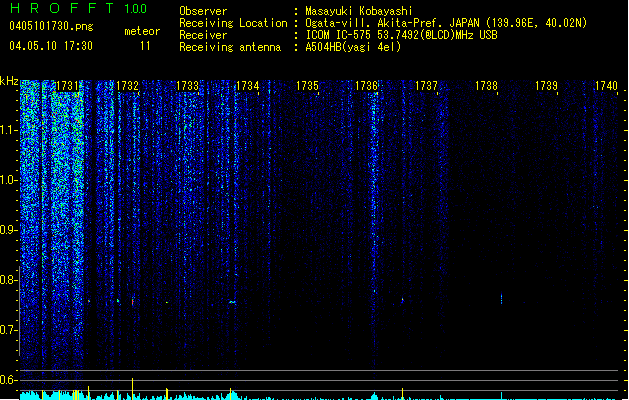Viewport: 629px width, 400px height.
Task: Click the meteor count value 11
Action: (145, 46)
